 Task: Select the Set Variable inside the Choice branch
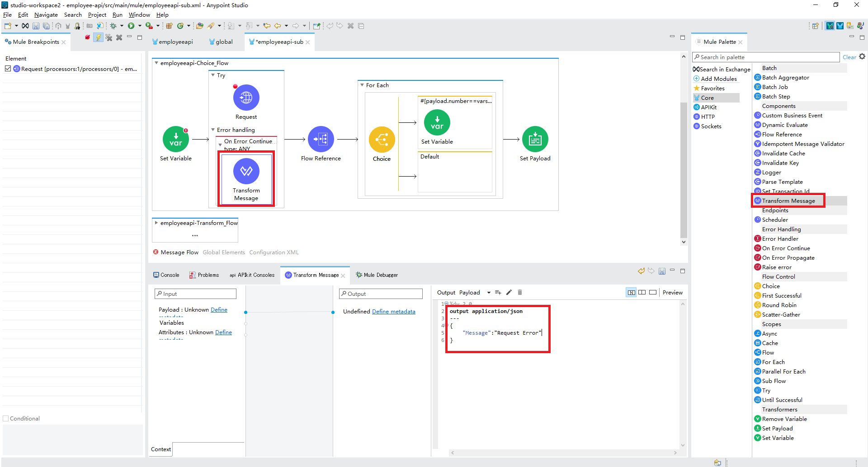click(437, 122)
